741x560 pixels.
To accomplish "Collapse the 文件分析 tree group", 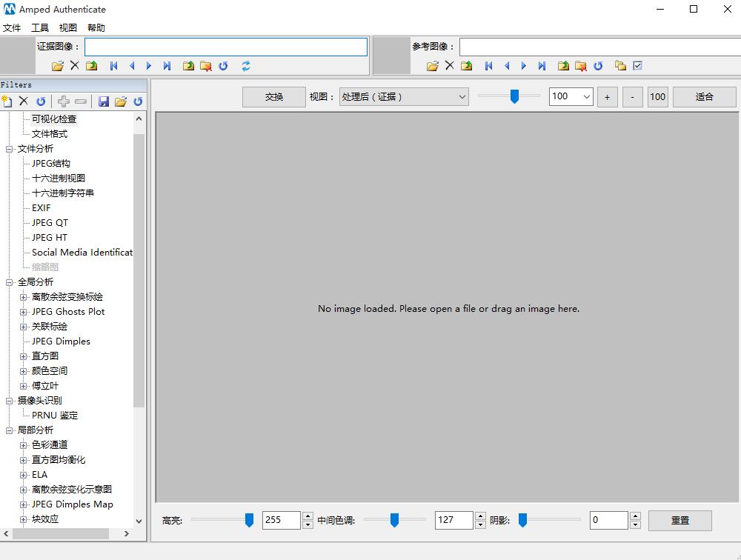I will tap(9, 149).
